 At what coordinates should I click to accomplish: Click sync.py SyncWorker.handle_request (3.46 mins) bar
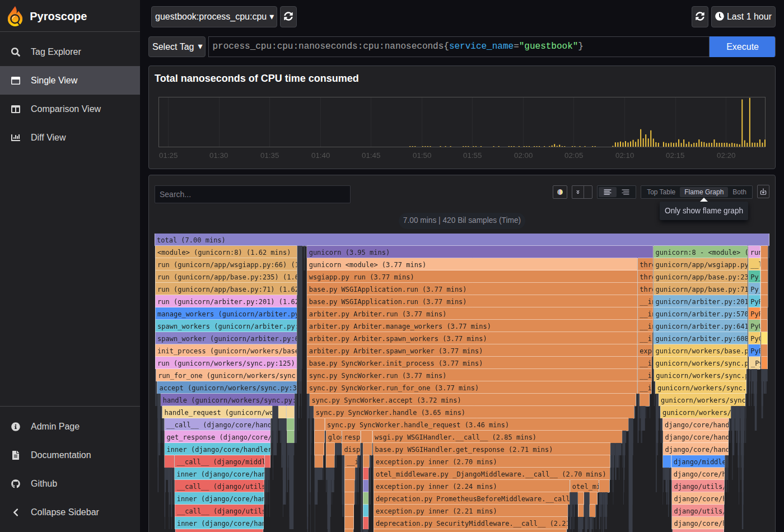pos(477,425)
